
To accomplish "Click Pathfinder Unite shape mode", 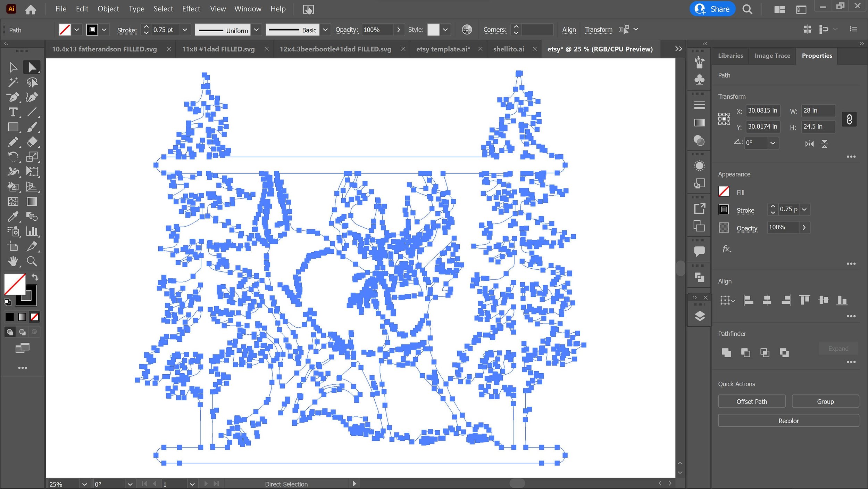I will tap(726, 353).
